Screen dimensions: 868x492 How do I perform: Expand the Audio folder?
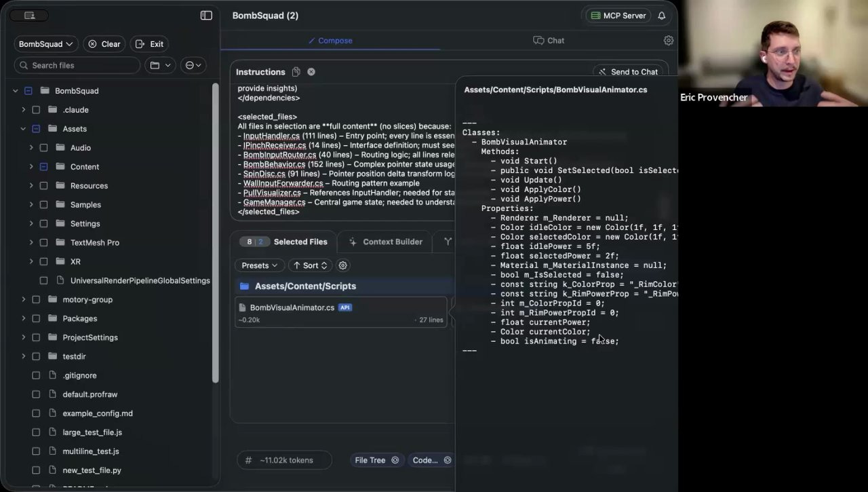click(31, 148)
